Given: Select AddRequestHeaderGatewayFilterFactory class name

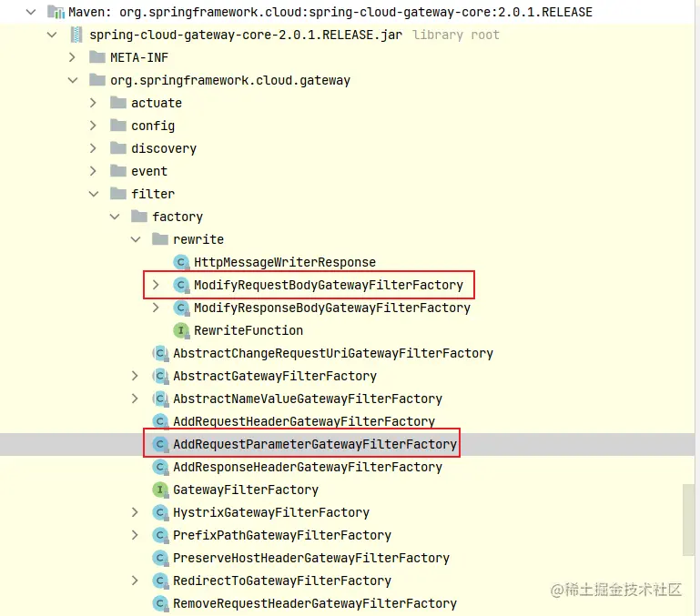Looking at the screenshot, I should click(304, 421).
